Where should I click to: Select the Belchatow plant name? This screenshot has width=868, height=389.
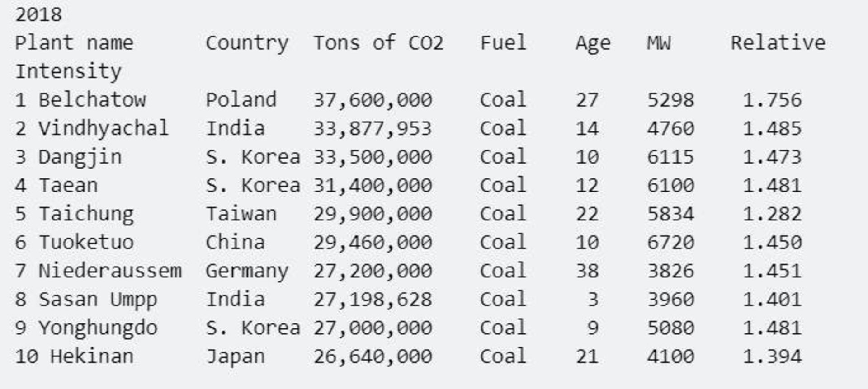click(x=92, y=100)
